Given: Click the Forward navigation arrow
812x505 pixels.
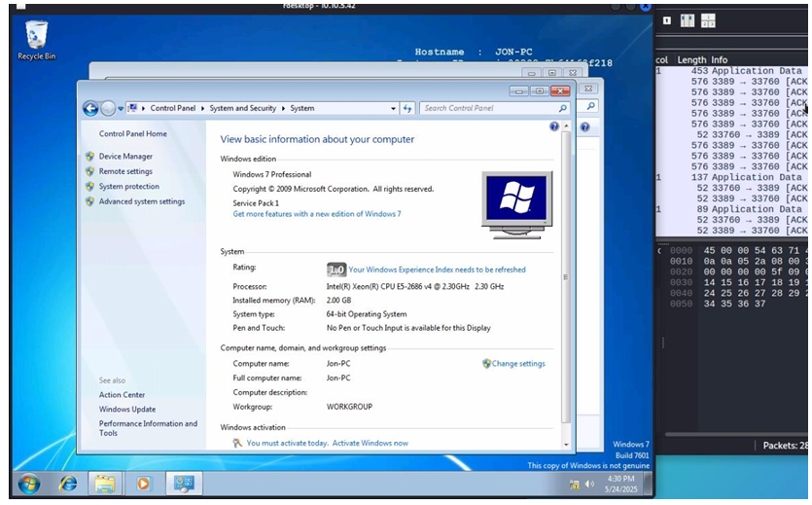Looking at the screenshot, I should 108,108.
